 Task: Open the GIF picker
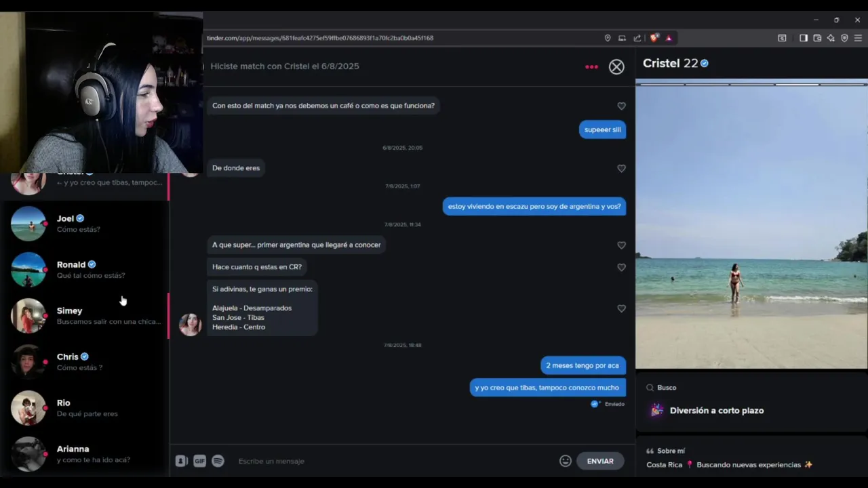pyautogui.click(x=199, y=461)
